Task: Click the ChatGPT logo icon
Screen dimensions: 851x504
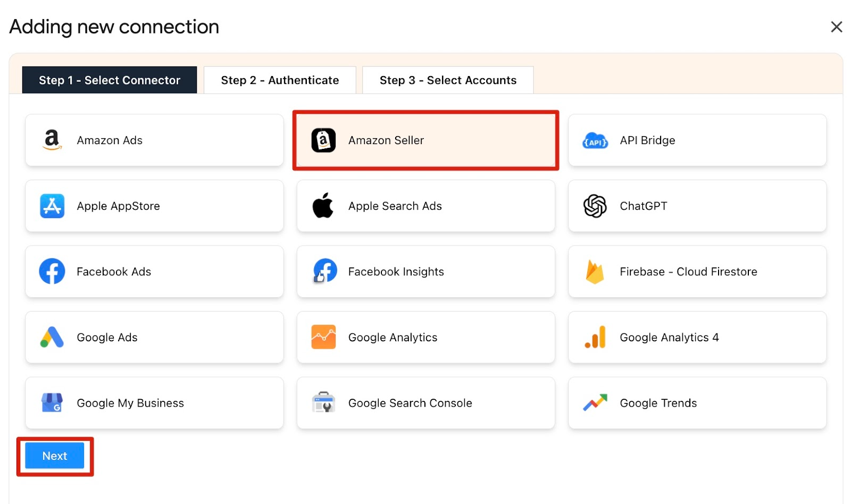Action: tap(595, 206)
